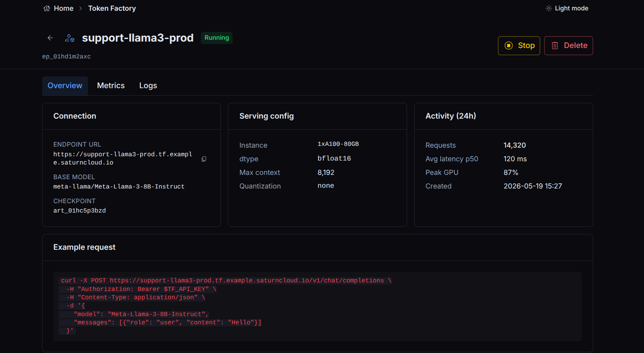Click the Content-Type header code line
This screenshot has height=353, width=644.
click(x=135, y=297)
